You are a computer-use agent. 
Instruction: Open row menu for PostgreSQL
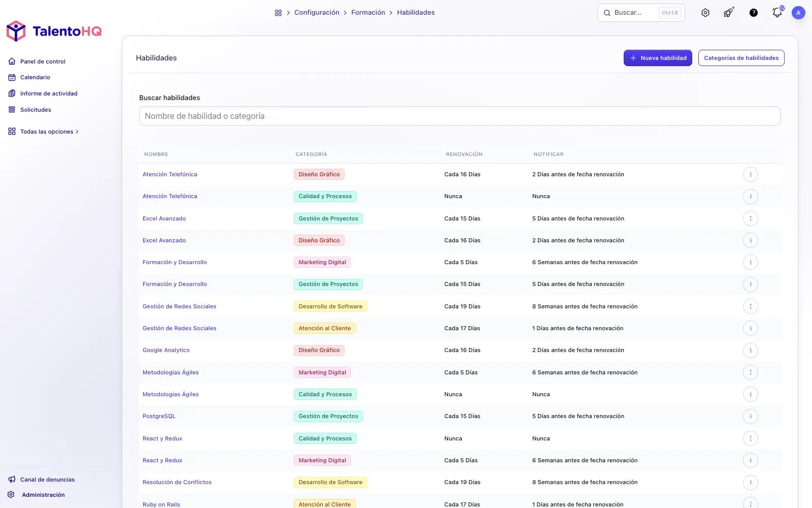(x=751, y=417)
